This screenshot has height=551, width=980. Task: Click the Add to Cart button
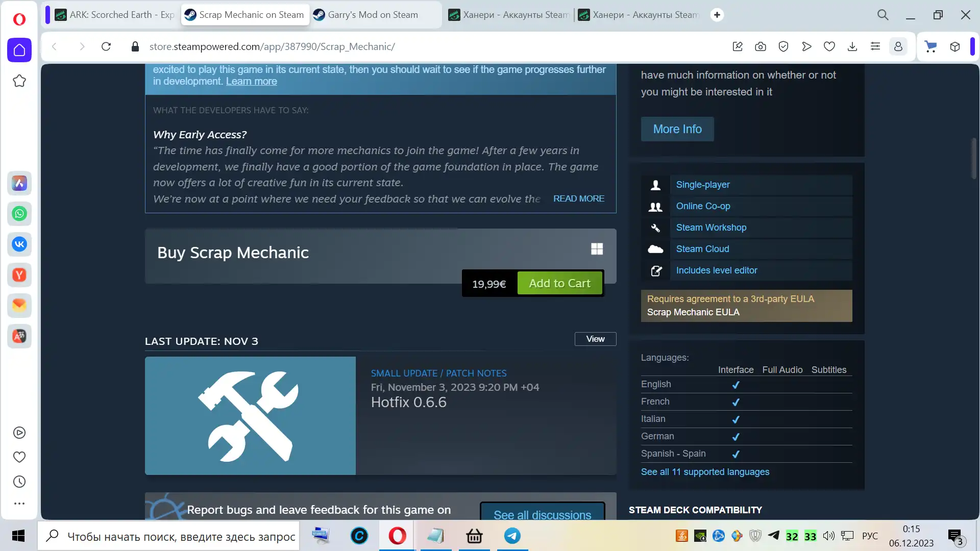(559, 283)
